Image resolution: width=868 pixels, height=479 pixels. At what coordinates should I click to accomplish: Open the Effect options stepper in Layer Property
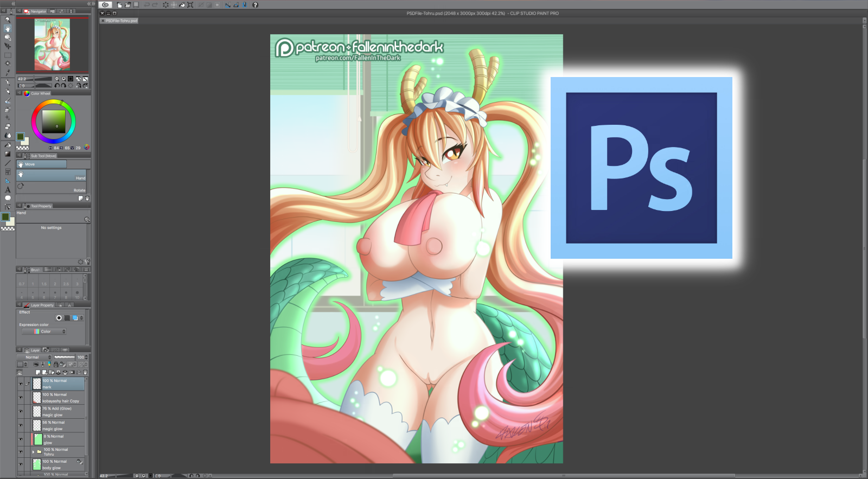[82, 318]
